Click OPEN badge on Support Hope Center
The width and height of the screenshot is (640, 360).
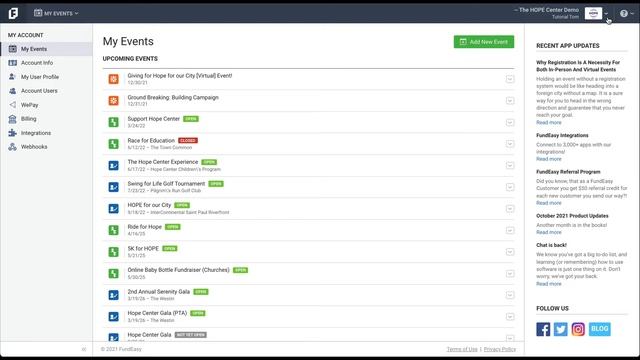pyautogui.click(x=191, y=119)
